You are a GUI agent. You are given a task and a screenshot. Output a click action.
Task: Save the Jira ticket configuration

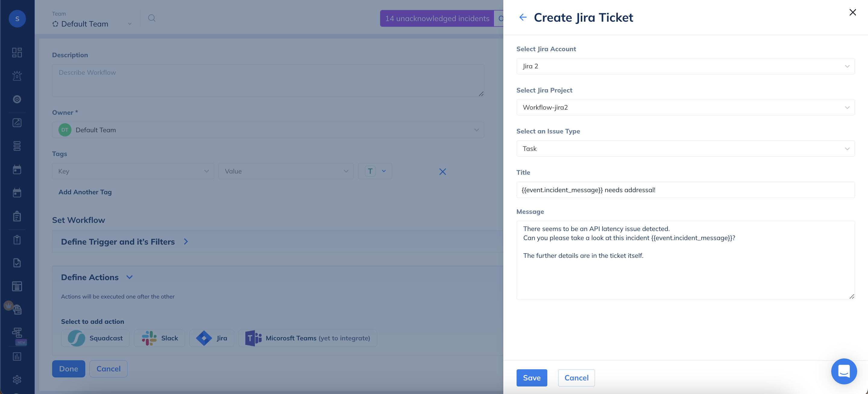click(x=531, y=378)
